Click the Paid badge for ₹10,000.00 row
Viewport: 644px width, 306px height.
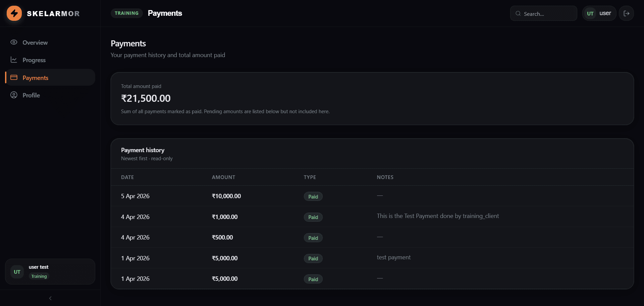click(313, 196)
